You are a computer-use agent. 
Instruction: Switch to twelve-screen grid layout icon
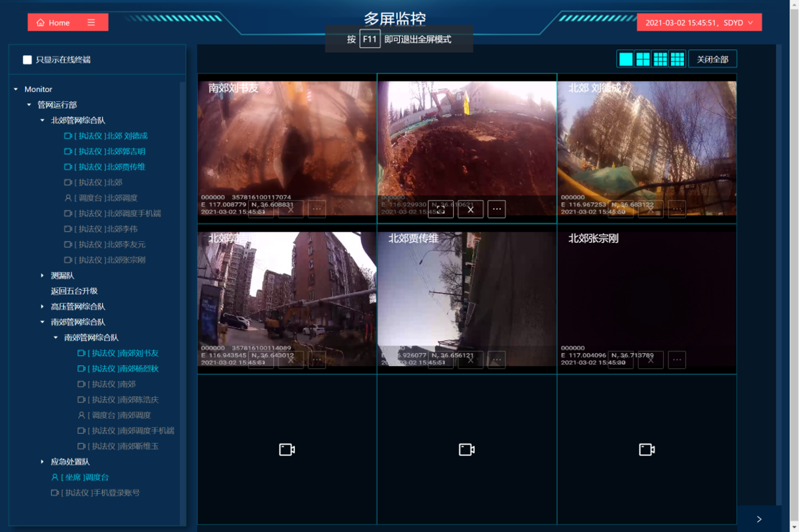(x=677, y=59)
